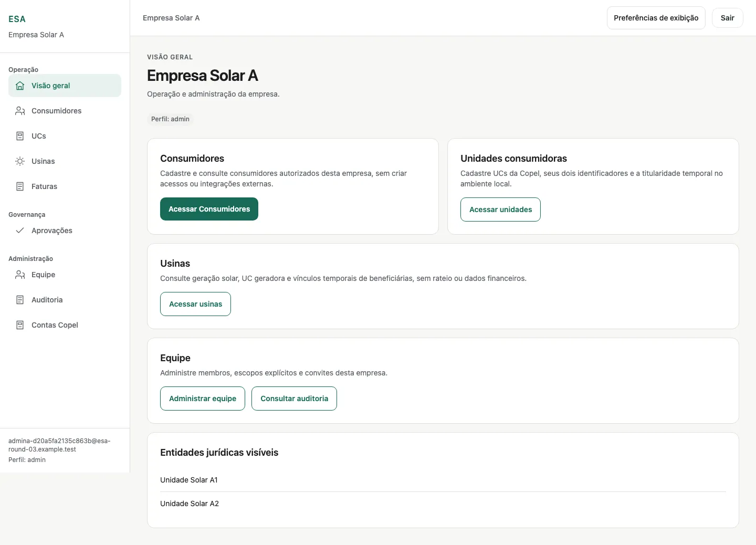The width and height of the screenshot is (756, 545).
Task: Open Preferências de exibição
Action: click(x=656, y=18)
